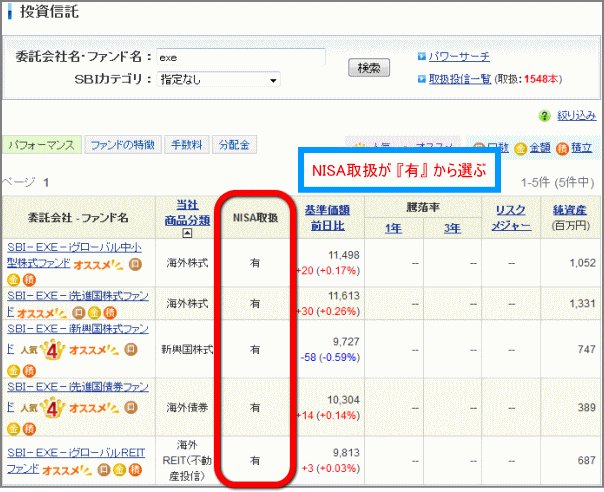Screen dimensions: 604x492
Task: Sort by 3年 騰落率 link
Action: click(x=452, y=228)
